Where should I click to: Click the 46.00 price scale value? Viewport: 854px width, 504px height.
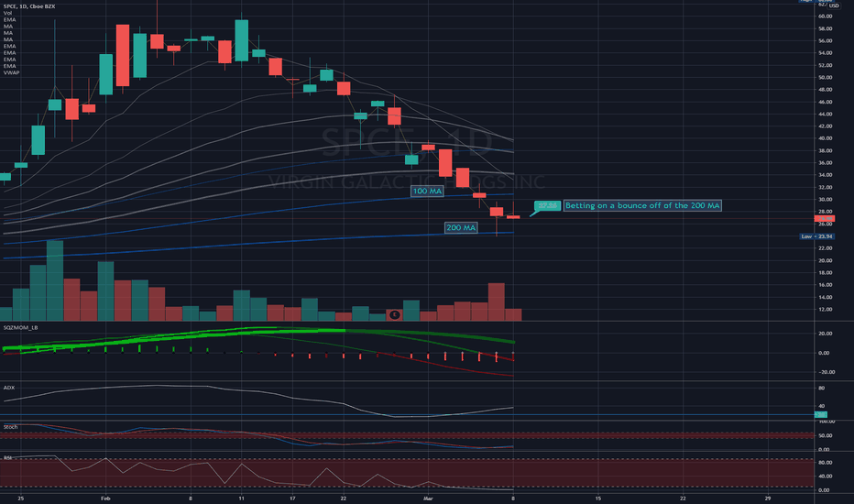[825, 102]
